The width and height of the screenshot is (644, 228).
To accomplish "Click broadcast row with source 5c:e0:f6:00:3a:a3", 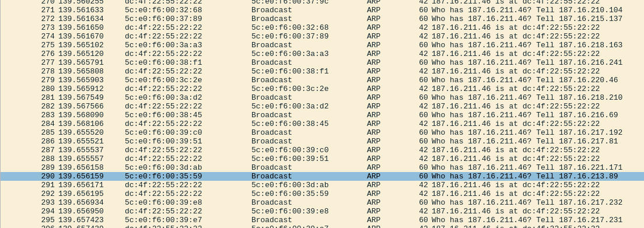I will [322, 45].
